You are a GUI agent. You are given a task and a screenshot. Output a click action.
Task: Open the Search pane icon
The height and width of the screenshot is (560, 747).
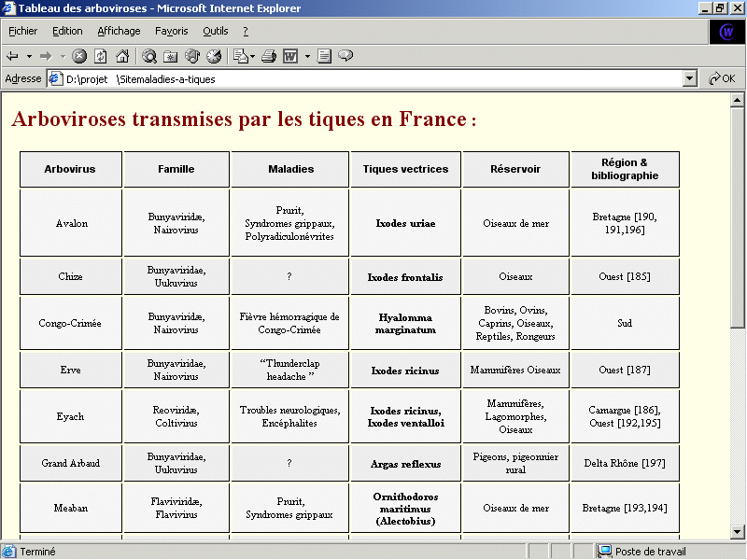click(x=149, y=56)
